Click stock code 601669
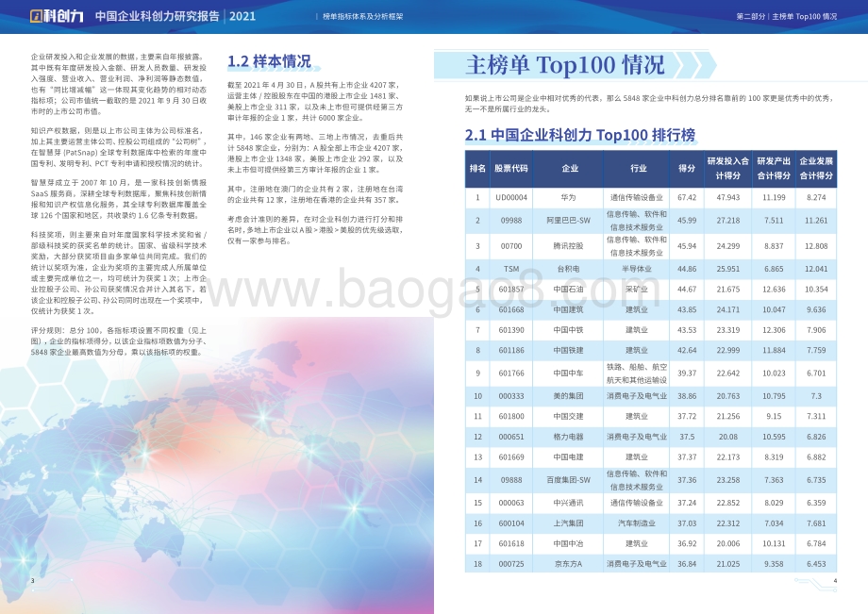 pyautogui.click(x=511, y=457)
